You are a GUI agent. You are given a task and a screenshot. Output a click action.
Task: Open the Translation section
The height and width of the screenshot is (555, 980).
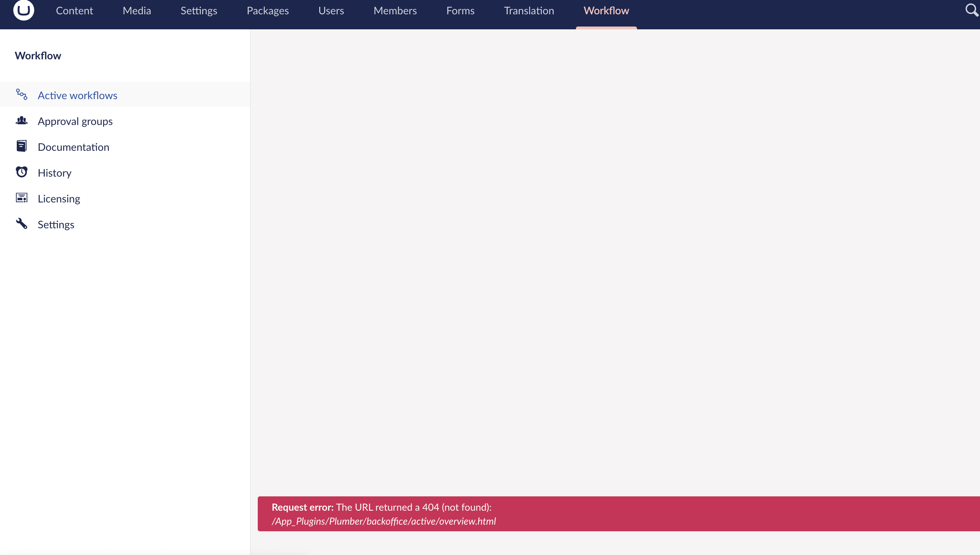pyautogui.click(x=528, y=11)
